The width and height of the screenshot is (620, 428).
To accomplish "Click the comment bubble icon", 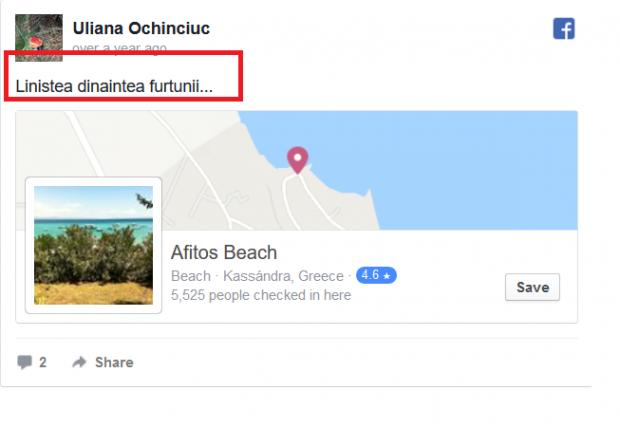I will 24,362.
